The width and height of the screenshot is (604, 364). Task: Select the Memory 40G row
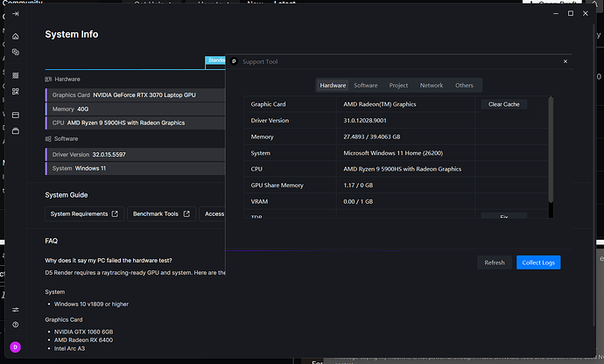point(135,109)
